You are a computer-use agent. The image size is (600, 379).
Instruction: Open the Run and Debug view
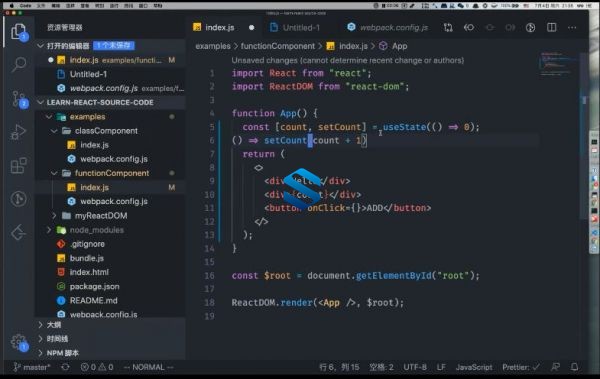(18, 132)
